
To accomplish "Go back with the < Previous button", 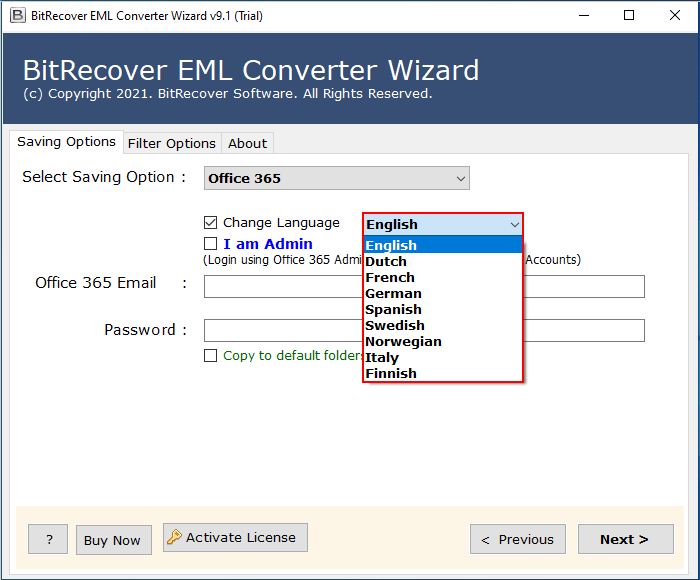I will pyautogui.click(x=517, y=539).
